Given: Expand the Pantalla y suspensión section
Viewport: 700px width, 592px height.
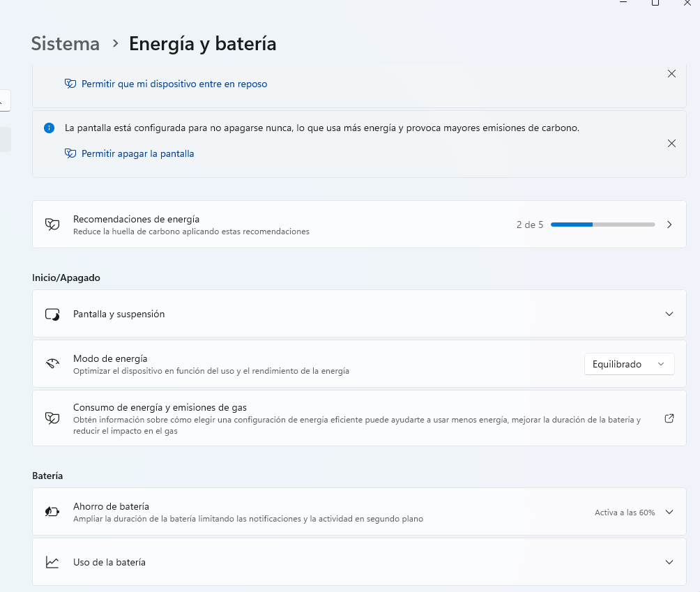Looking at the screenshot, I should [669, 314].
